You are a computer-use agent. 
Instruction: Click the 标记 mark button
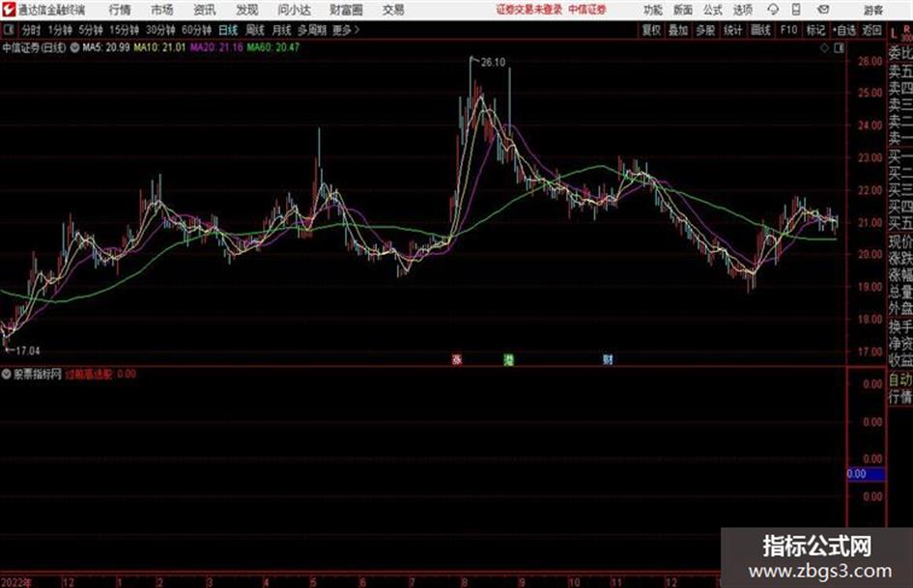click(815, 30)
